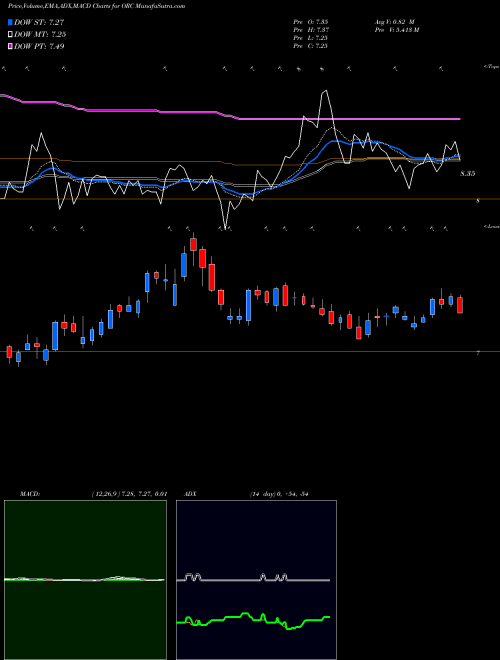Click the last red candlestick on the right

(460, 305)
